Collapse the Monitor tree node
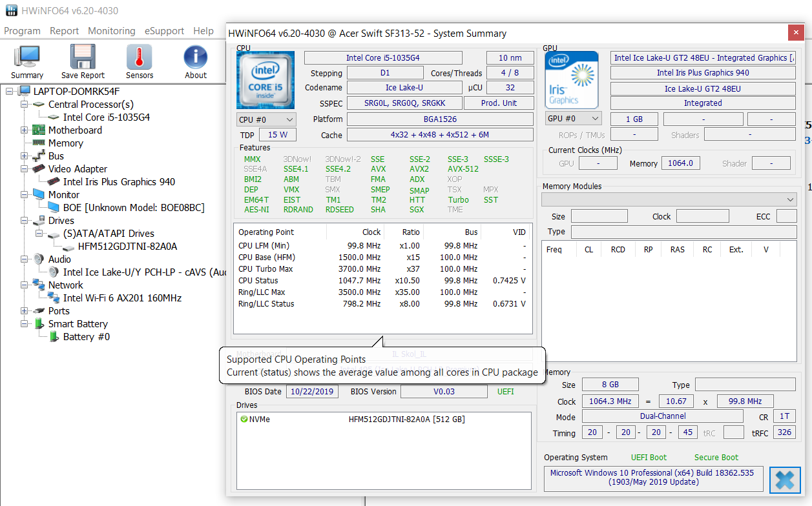 tap(25, 194)
